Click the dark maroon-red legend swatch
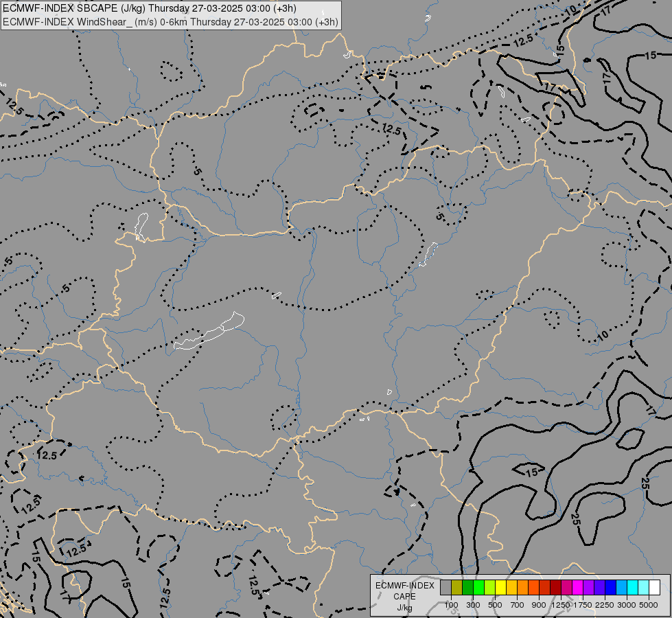Screen dimensions: 672x618 pos(555,587)
